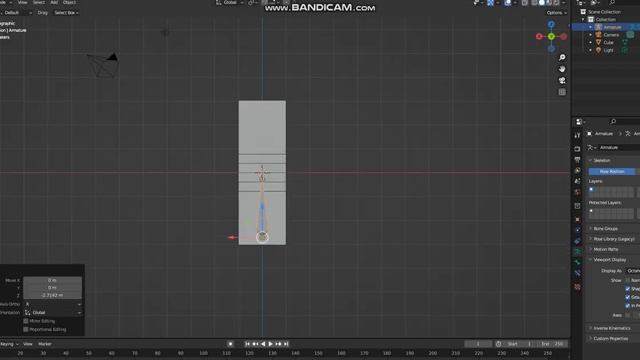Jump to timeline end button
The width and height of the screenshot is (640, 360).
pos(286,344)
